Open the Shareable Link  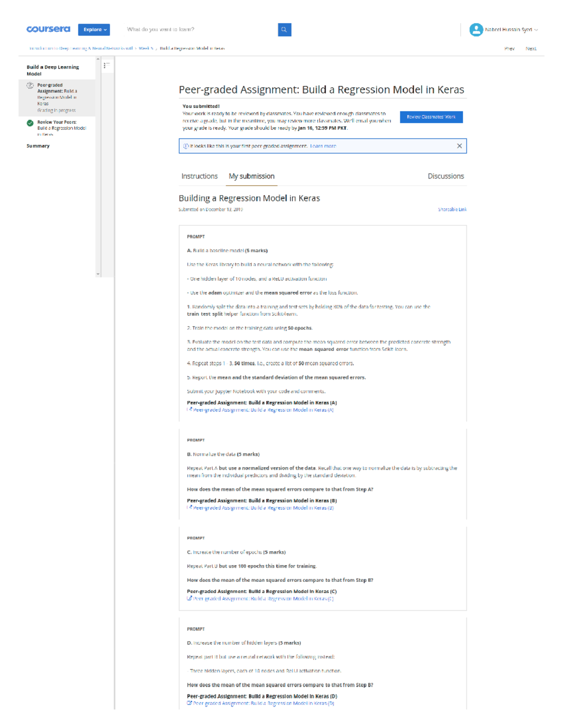coord(452,209)
